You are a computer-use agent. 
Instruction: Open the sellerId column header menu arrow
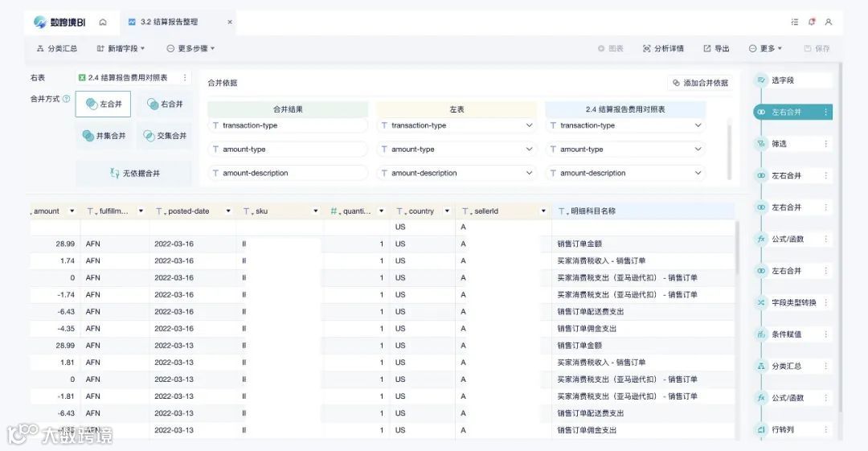click(543, 211)
